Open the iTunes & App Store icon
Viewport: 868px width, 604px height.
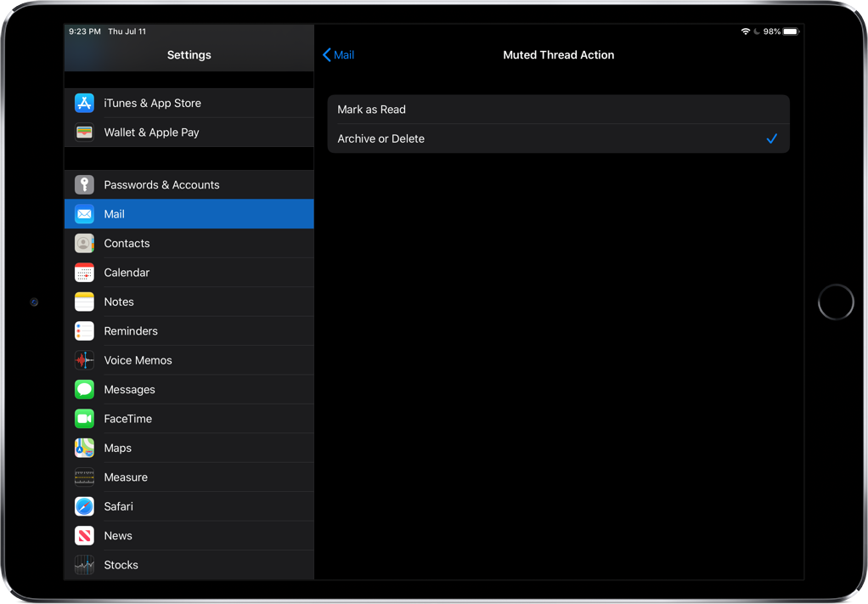tap(84, 103)
